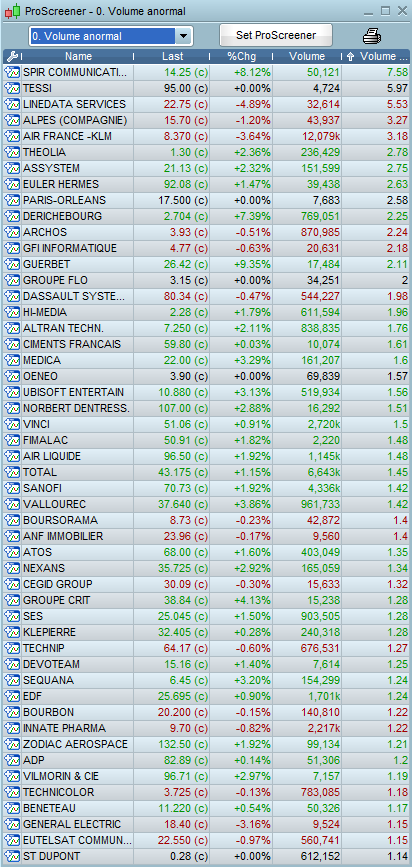The width and height of the screenshot is (412, 867).
Task: Select the DASSAULT SYSTE... name
Action: (74, 296)
